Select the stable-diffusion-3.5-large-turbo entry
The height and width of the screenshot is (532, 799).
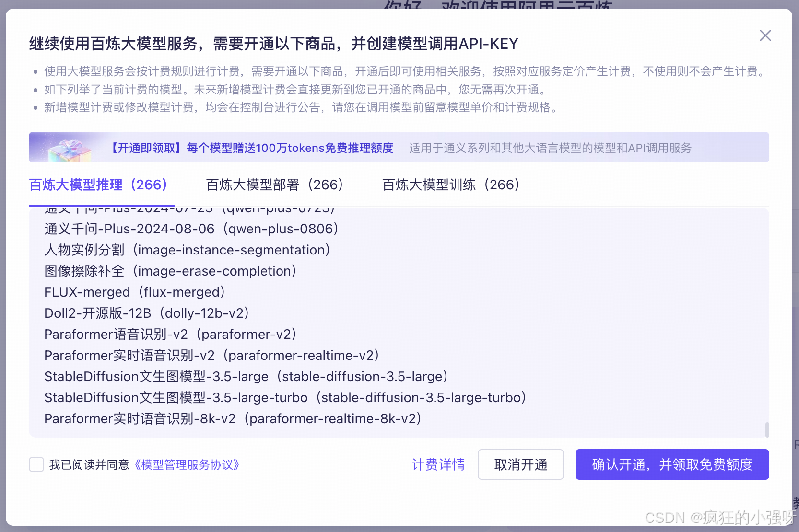click(286, 397)
